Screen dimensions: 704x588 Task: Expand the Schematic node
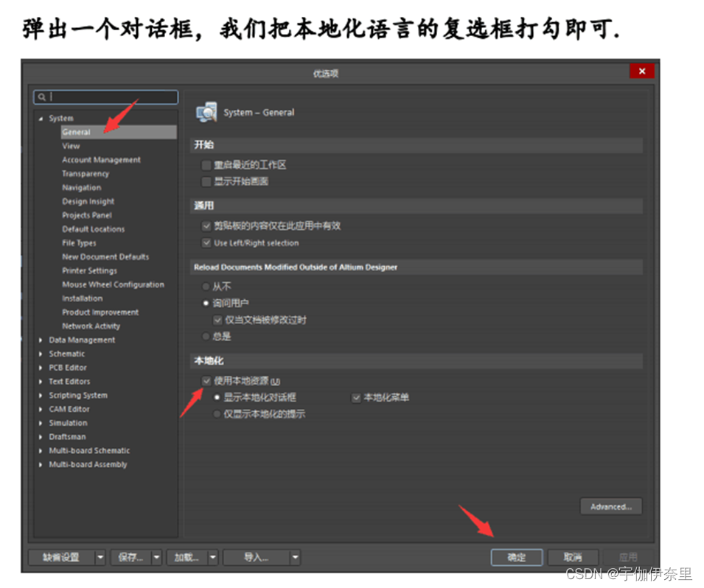[41, 354]
